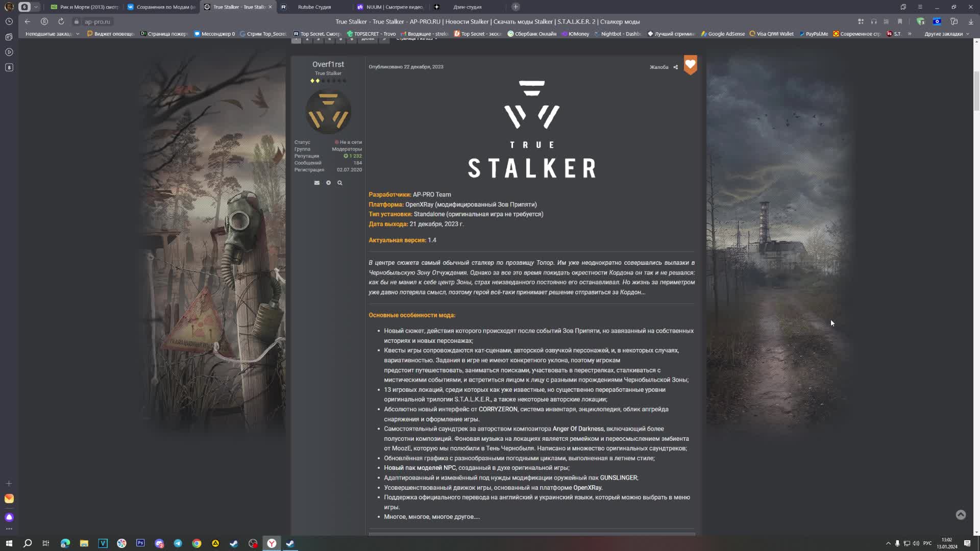Switch to the NUUM tab
Image resolution: width=980 pixels, height=551 pixels.
tap(390, 7)
